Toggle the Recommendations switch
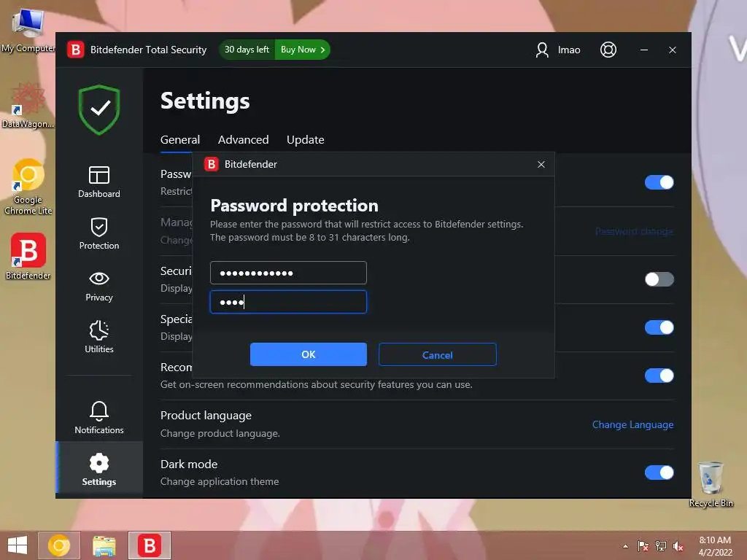Screen dimensions: 747x560 659,376
